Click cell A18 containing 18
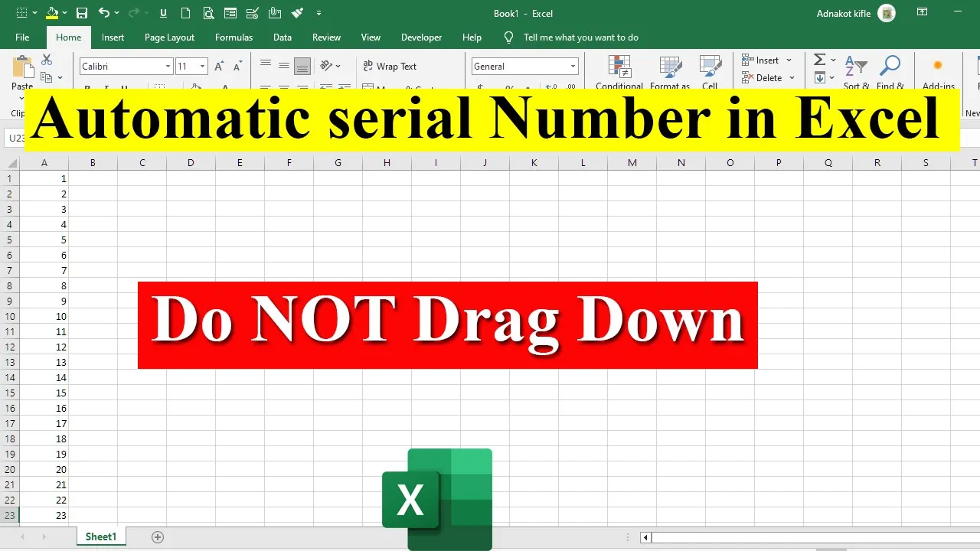Image resolution: width=980 pixels, height=551 pixels. 44,439
